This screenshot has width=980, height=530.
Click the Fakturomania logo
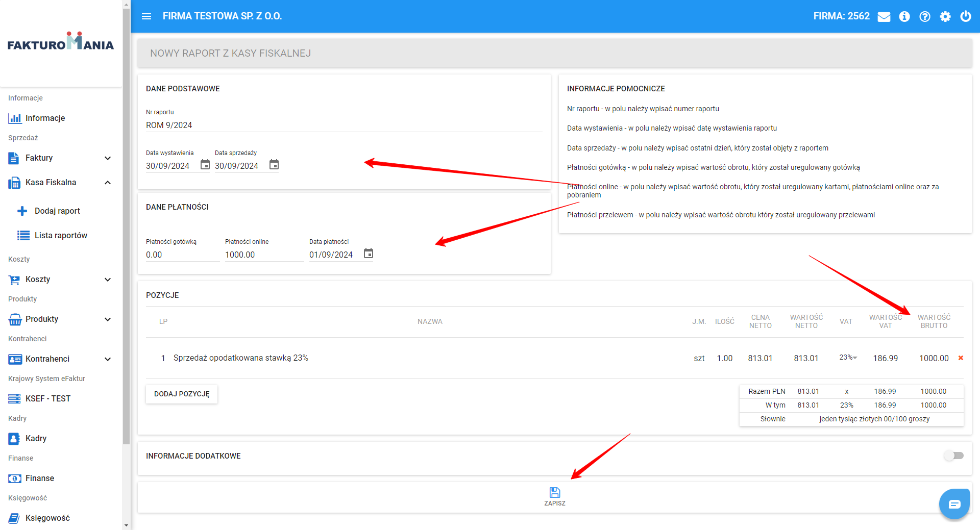61,42
